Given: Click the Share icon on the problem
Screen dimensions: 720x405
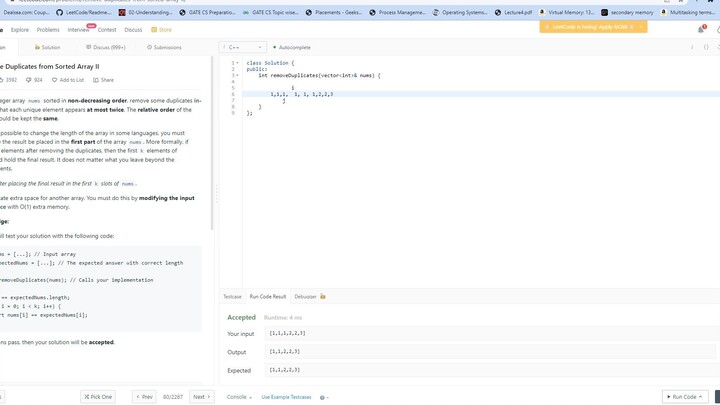Looking at the screenshot, I should (x=95, y=79).
